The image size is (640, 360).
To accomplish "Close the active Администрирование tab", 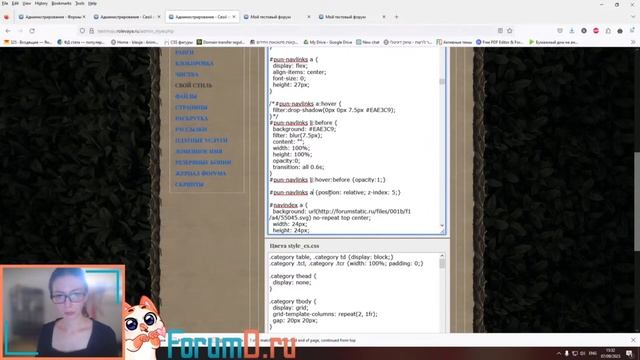I will [x=234, y=17].
